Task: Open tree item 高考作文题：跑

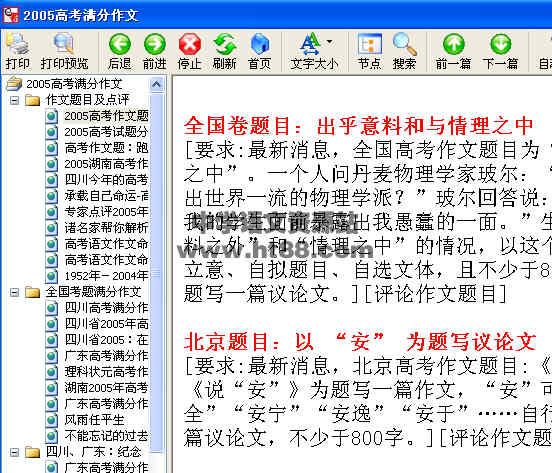Action: [106, 148]
